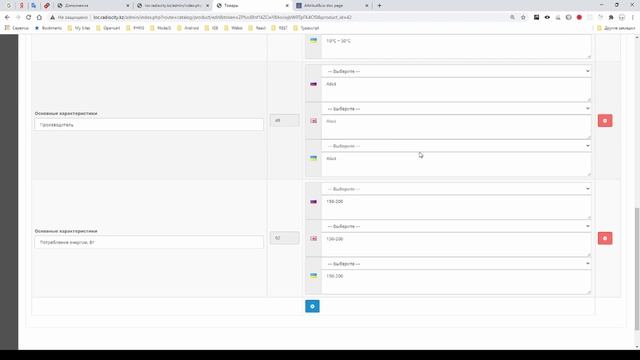Screen dimensions: 640x360
Task: Open the Chrome three-dot menu
Action: (633, 17)
